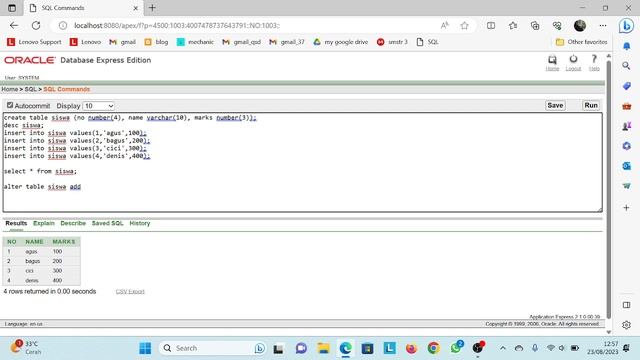Screen dimensions: 640x360
Task: Open Browser essentials heart icon
Action: coord(557,26)
